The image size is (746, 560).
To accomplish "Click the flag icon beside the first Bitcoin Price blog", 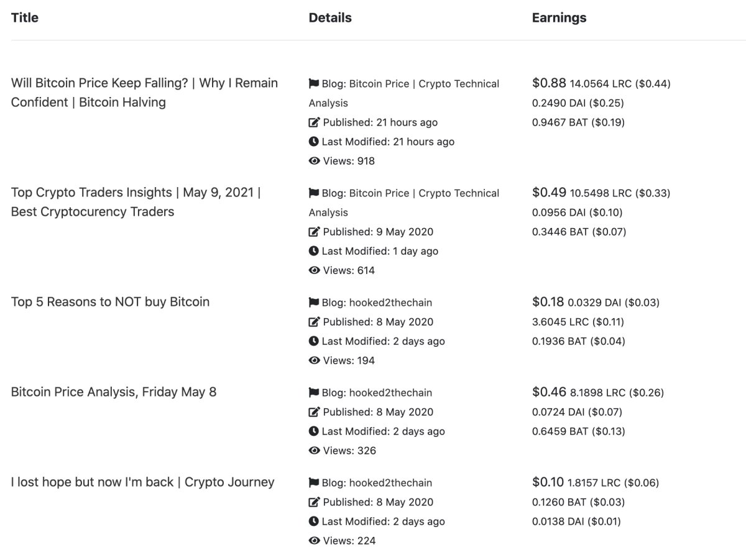I will tap(315, 84).
